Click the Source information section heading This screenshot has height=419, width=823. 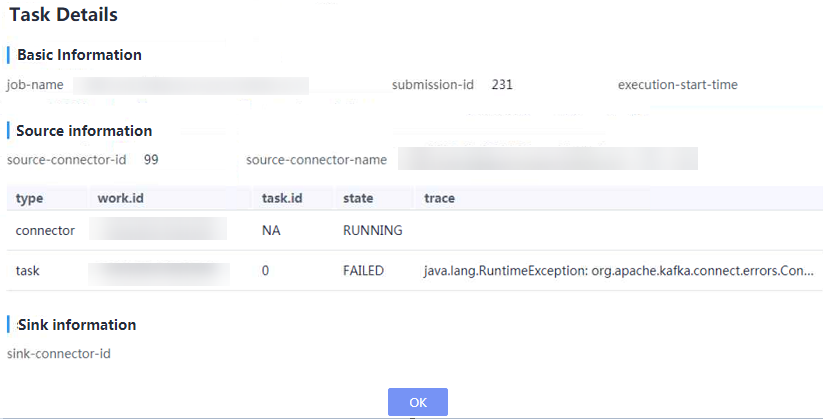pyautogui.click(x=84, y=131)
